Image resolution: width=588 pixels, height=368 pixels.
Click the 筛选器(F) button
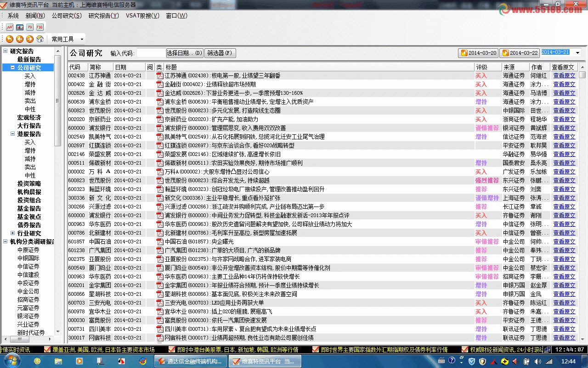point(220,53)
